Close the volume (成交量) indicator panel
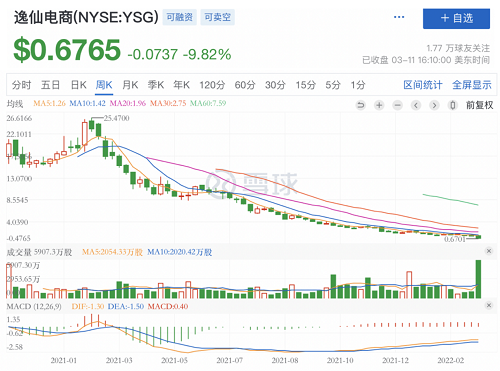This screenshot has width=500, height=371. tap(489, 251)
